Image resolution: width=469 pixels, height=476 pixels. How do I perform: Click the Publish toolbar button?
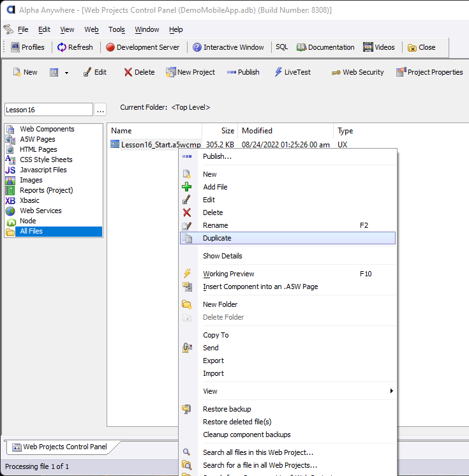243,72
